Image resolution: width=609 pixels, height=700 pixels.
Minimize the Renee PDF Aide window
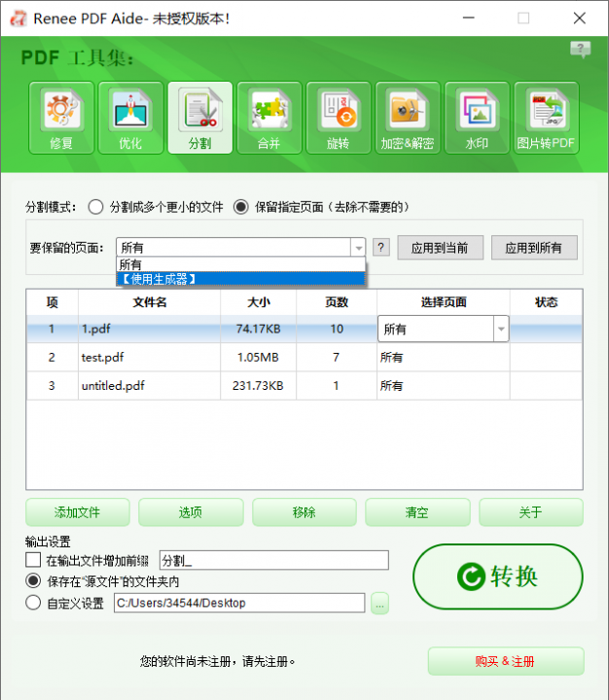tap(469, 18)
